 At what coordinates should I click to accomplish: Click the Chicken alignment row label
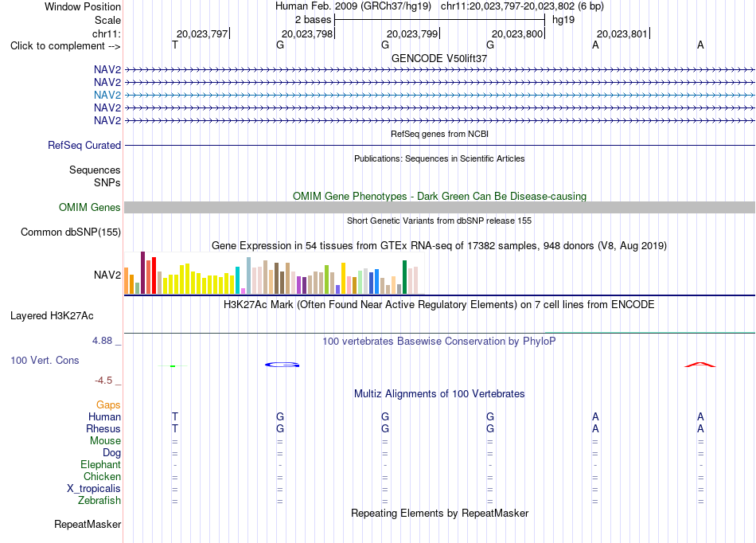coord(102,476)
